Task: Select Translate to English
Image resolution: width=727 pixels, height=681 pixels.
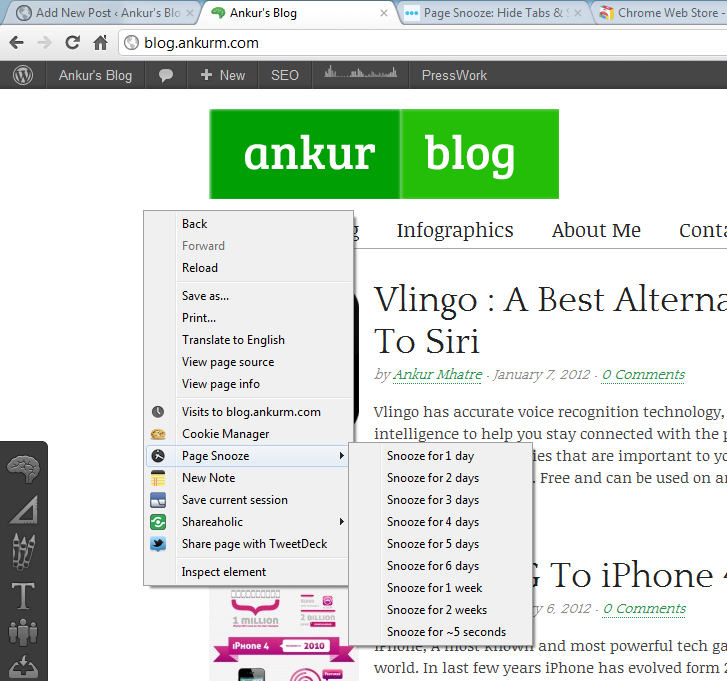Action: click(248, 340)
